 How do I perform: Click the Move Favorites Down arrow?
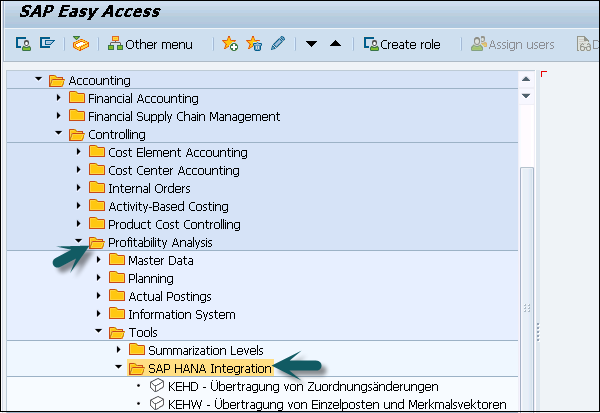[x=311, y=44]
